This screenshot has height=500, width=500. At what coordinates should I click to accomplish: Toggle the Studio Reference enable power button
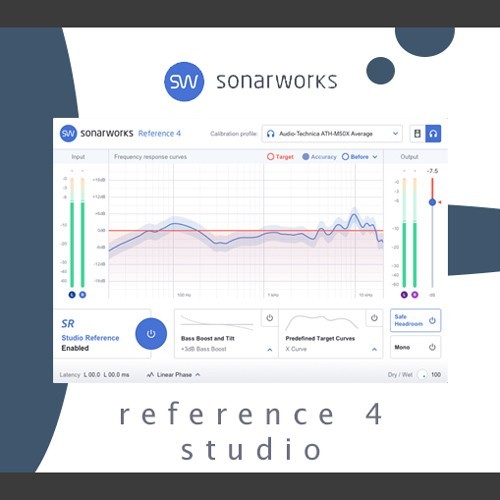click(x=151, y=334)
